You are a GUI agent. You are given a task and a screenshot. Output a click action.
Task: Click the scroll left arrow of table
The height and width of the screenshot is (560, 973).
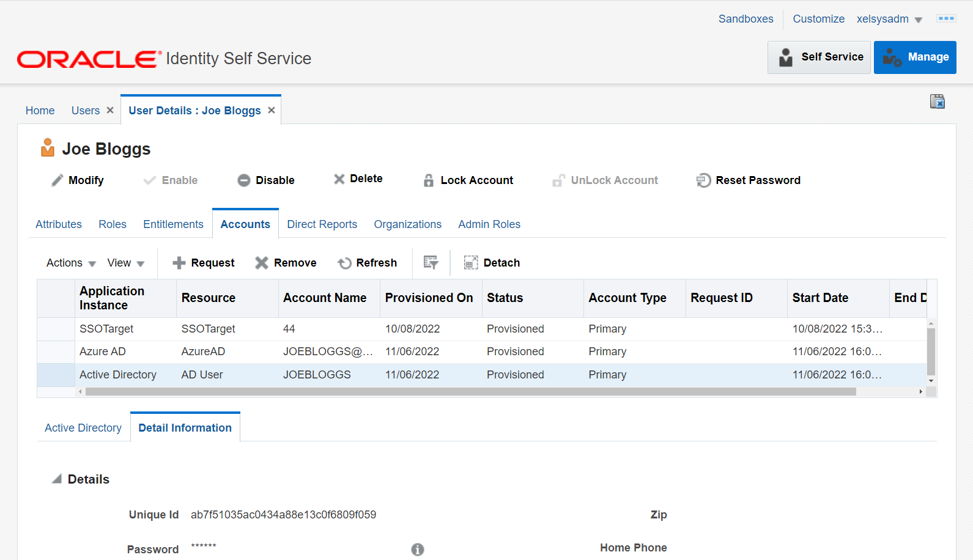pos(80,392)
